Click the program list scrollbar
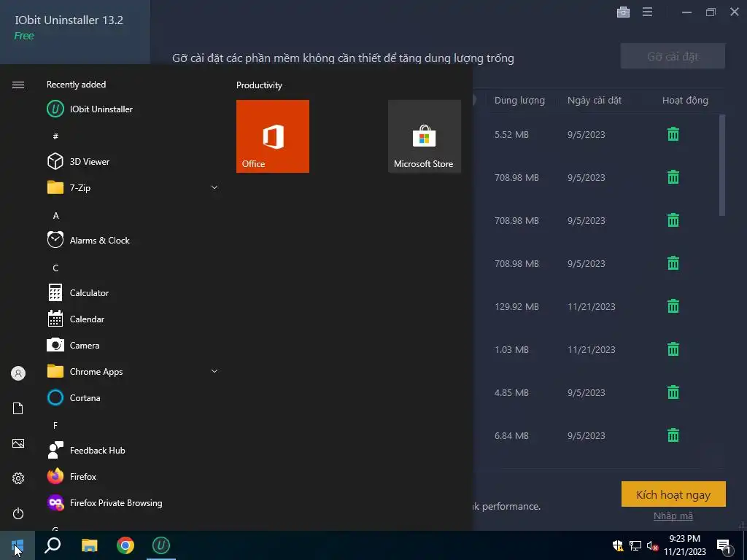747x560 pixels. 721,166
